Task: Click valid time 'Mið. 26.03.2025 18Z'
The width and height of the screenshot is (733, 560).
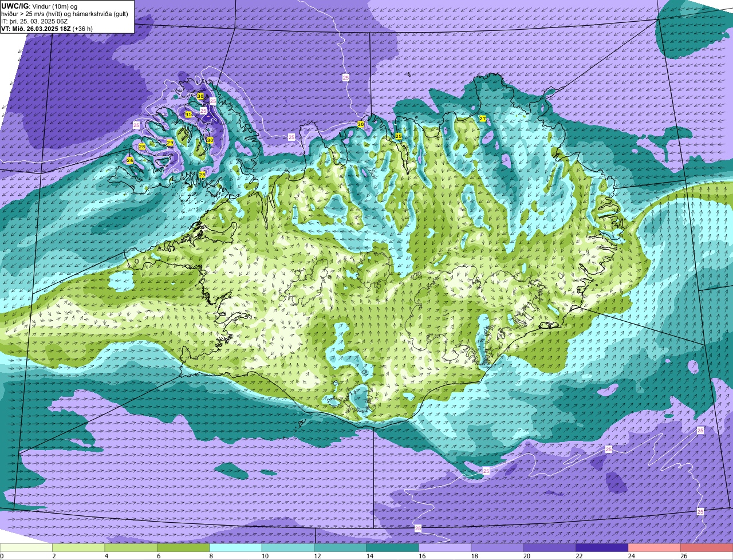Action: (42, 29)
